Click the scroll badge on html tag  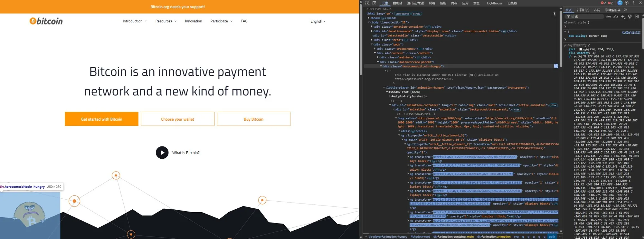[x=417, y=14]
